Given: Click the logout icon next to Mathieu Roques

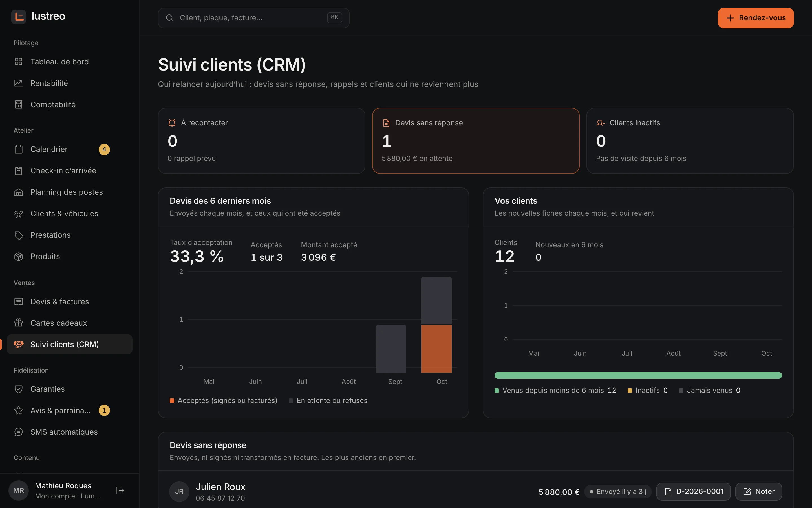Looking at the screenshot, I should (120, 491).
